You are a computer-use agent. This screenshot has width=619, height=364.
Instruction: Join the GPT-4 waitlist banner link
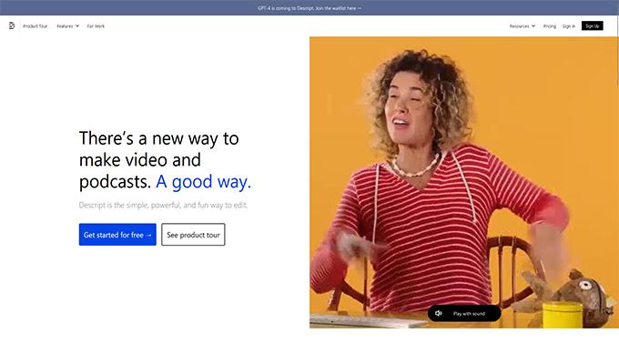click(x=309, y=8)
